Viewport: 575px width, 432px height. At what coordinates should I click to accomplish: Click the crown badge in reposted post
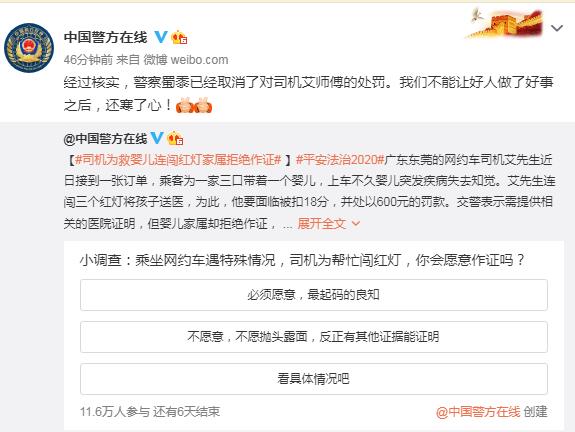(x=175, y=138)
